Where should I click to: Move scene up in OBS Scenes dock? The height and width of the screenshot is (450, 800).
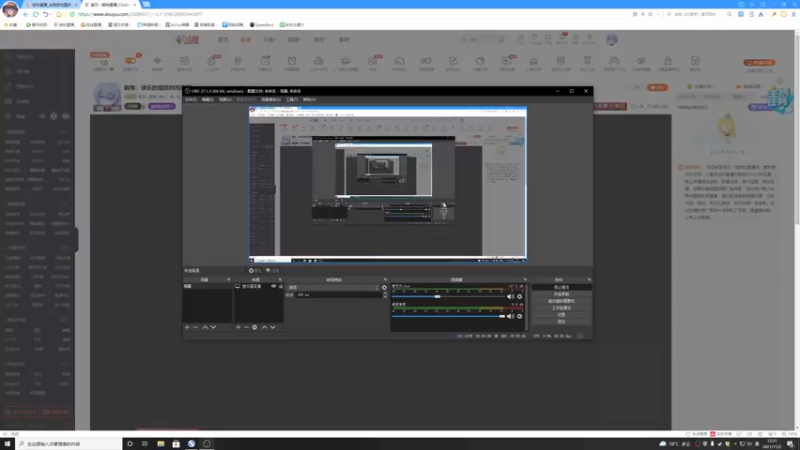coord(205,327)
